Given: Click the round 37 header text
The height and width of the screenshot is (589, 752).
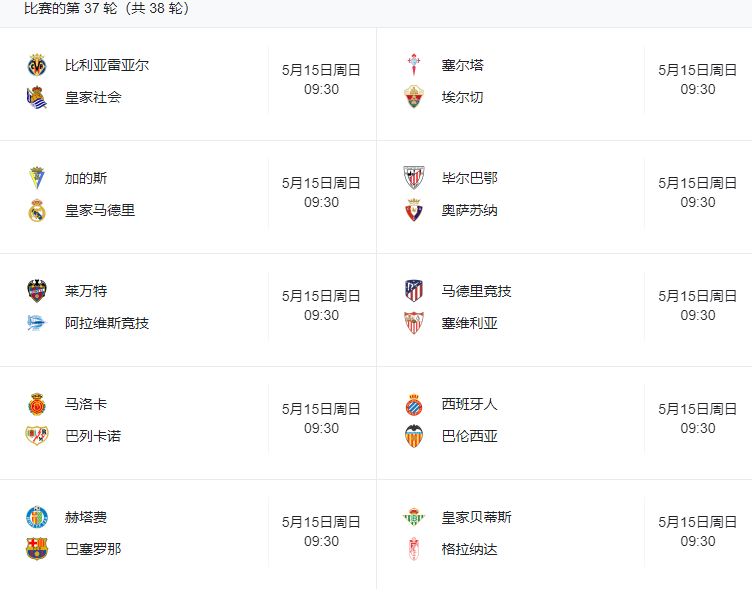Looking at the screenshot, I should (107, 9).
